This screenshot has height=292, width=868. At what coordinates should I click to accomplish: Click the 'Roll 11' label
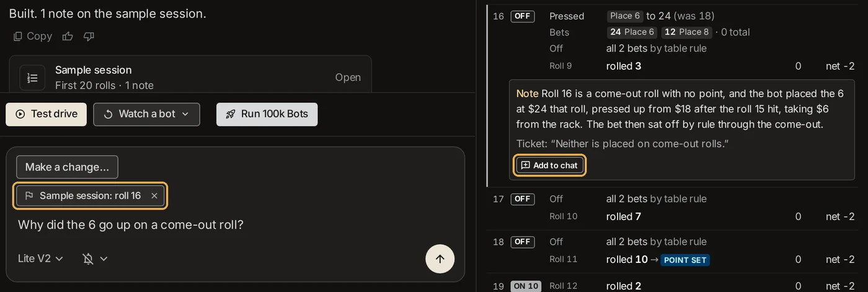563,259
